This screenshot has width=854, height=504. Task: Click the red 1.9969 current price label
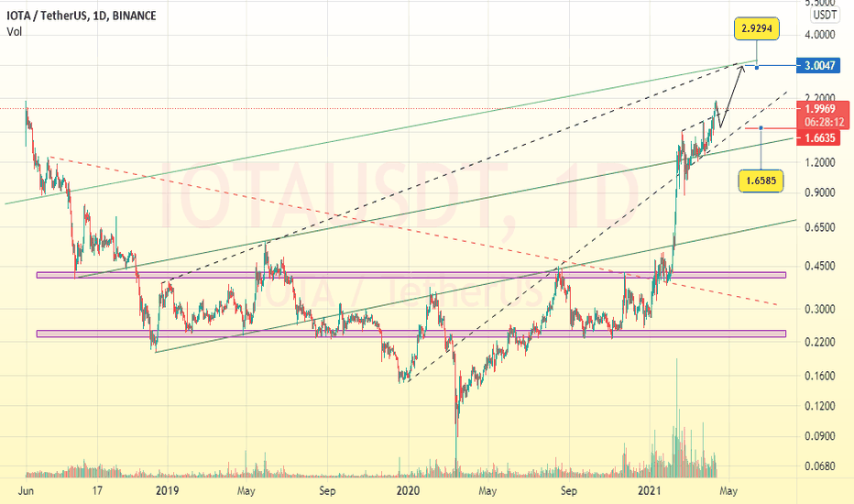click(x=823, y=108)
